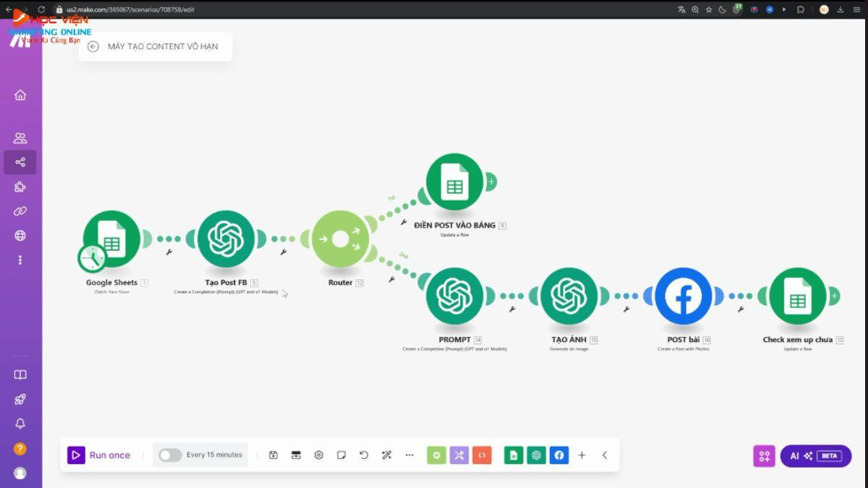Image resolution: width=868 pixels, height=488 pixels.
Task: Open filter wrench between Tạo Post FB and Router
Action: [x=283, y=252]
